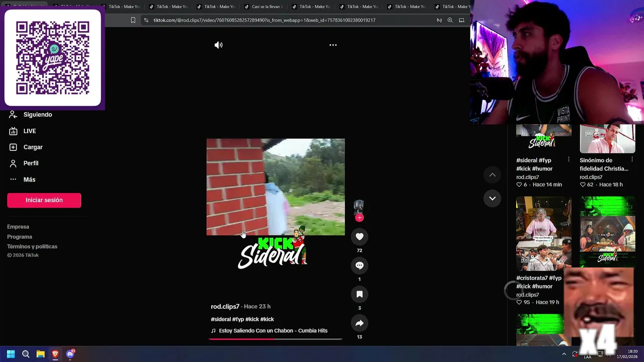Screen dimensions: 644x362
Task: Open Cargar in the TikTok sidebar
Action: tap(26, 147)
